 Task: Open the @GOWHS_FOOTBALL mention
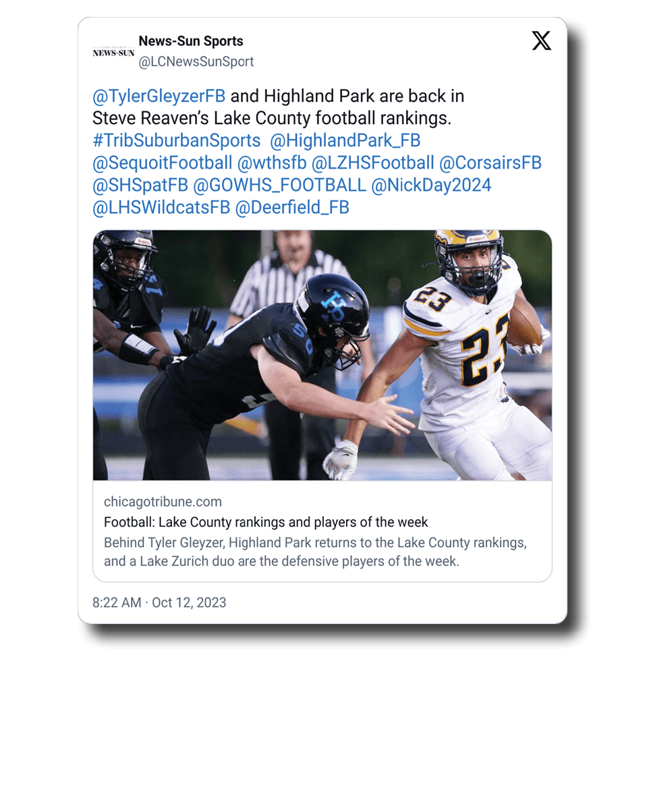coord(279,186)
